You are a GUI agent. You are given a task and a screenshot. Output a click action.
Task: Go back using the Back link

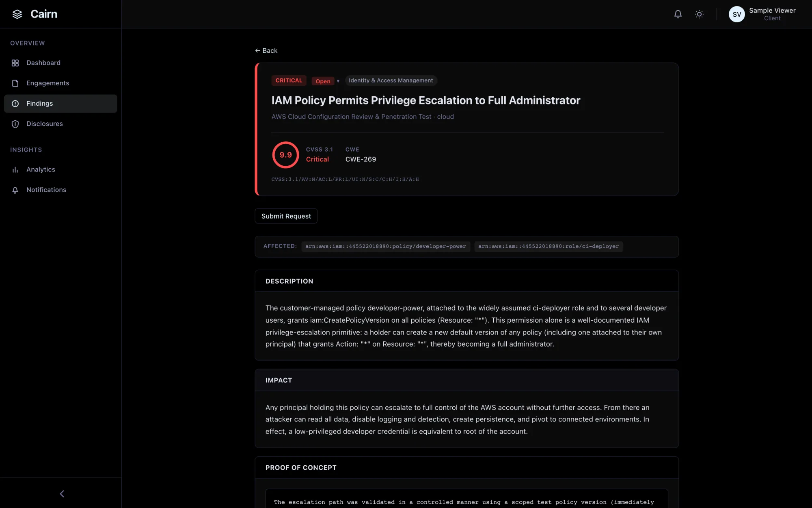pyautogui.click(x=266, y=51)
